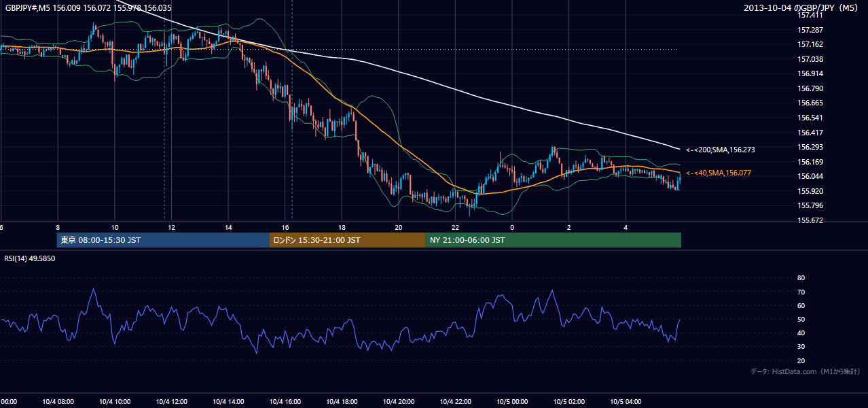Click the 10/4 12:00 time label
868x408 pixels.
click(x=171, y=402)
